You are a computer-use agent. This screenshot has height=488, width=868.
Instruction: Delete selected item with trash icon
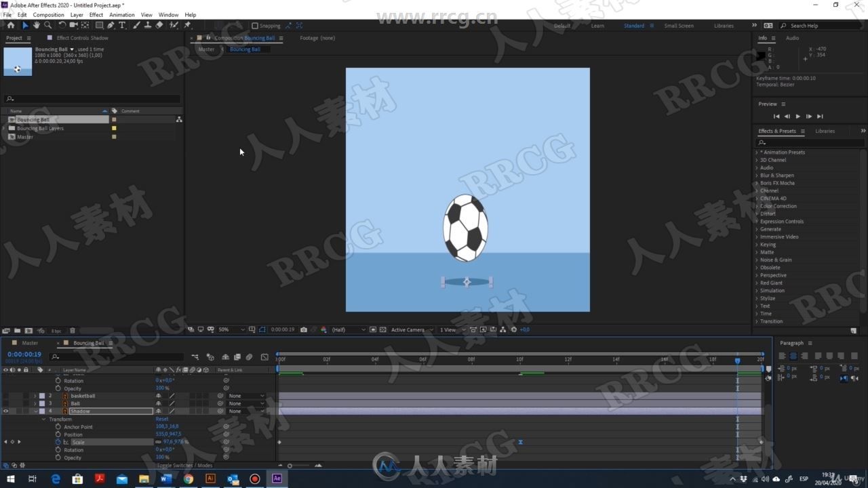[73, 331]
